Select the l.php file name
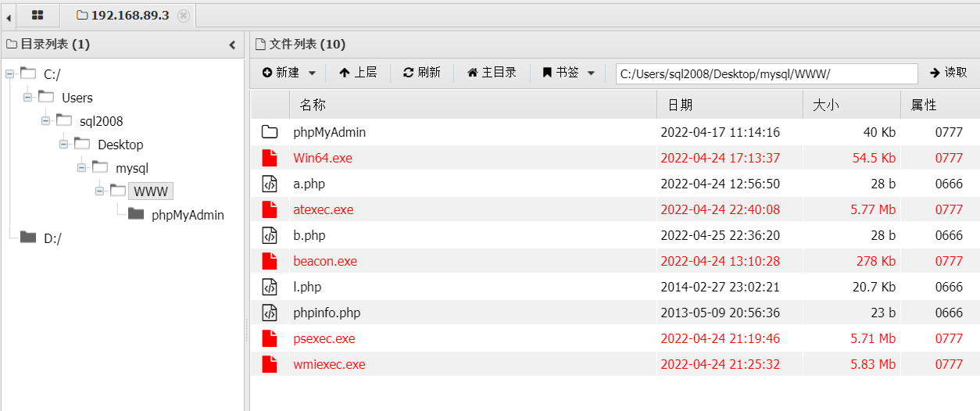 (x=307, y=287)
